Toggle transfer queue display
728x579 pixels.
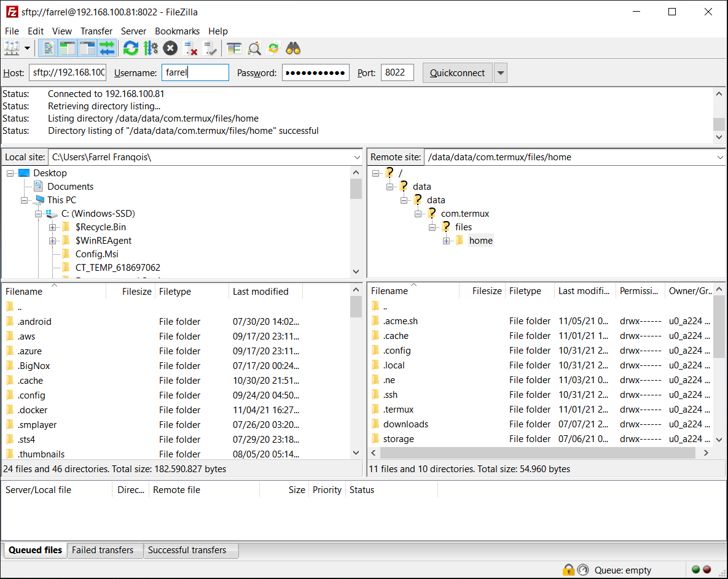pos(107,49)
